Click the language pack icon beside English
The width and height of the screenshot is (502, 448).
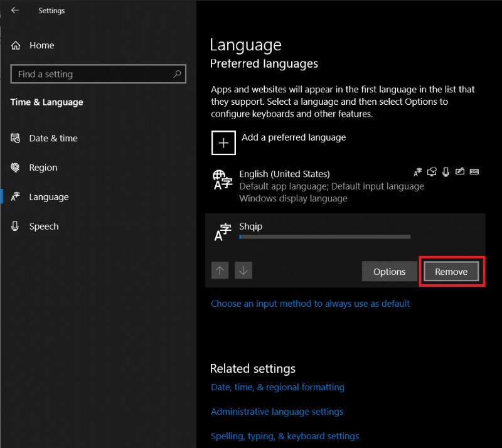[x=418, y=172]
